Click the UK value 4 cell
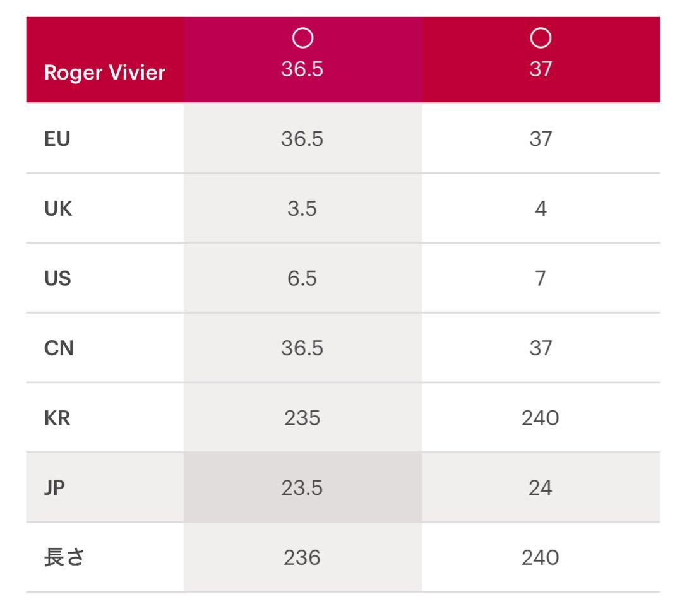Image resolution: width=682 pixels, height=616 pixels. click(541, 209)
